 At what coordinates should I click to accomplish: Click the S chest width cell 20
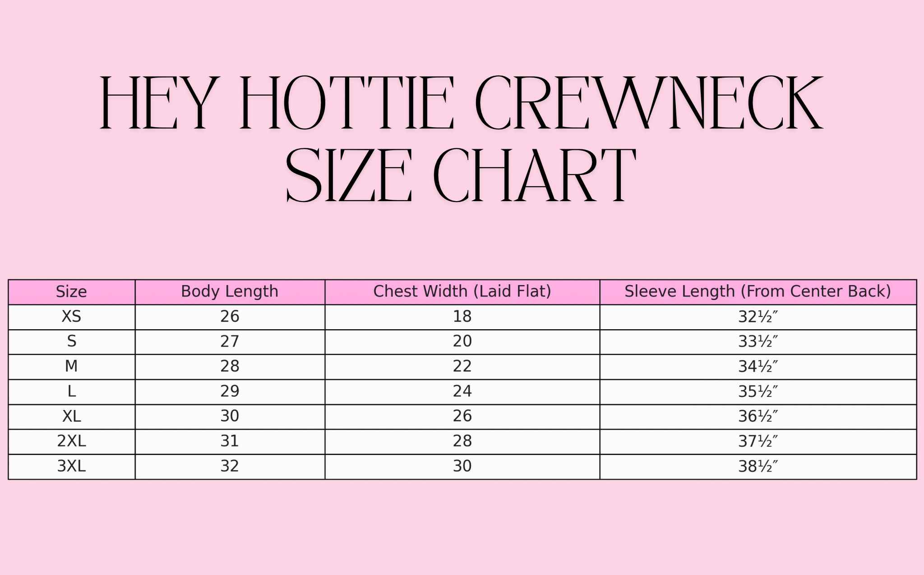pos(462,342)
